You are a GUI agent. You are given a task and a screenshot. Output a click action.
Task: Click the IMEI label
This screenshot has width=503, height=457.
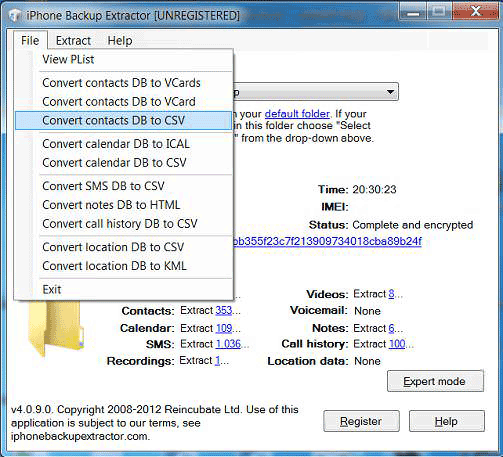click(x=335, y=207)
